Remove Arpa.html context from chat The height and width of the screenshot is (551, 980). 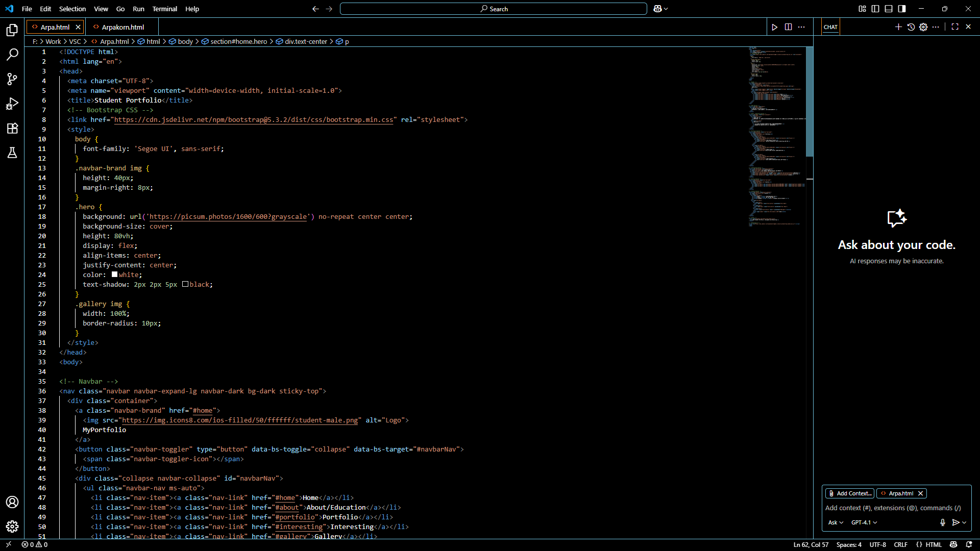(920, 493)
